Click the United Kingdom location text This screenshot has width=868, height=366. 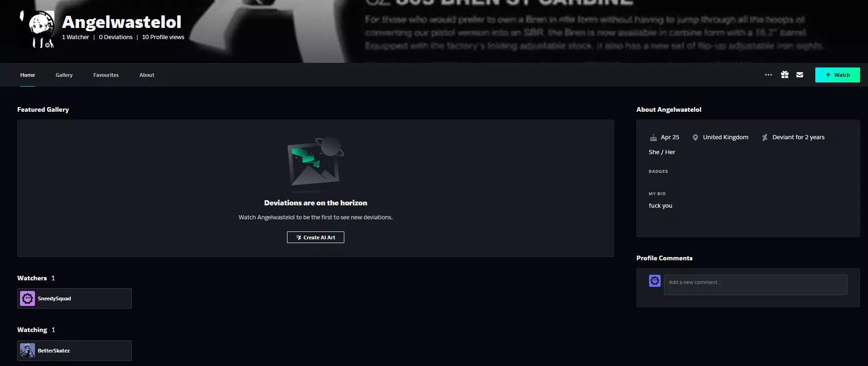725,137
